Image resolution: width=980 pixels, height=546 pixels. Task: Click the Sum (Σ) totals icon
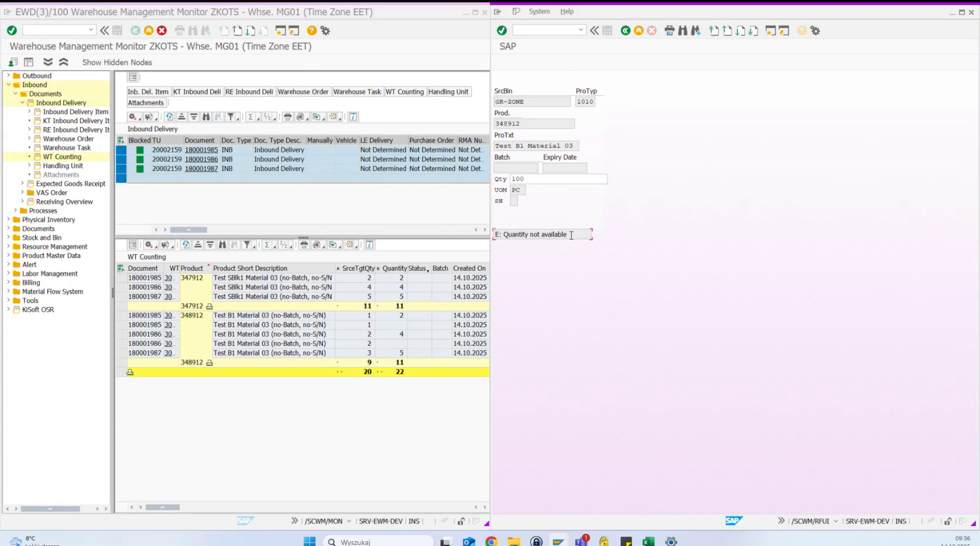(x=251, y=117)
